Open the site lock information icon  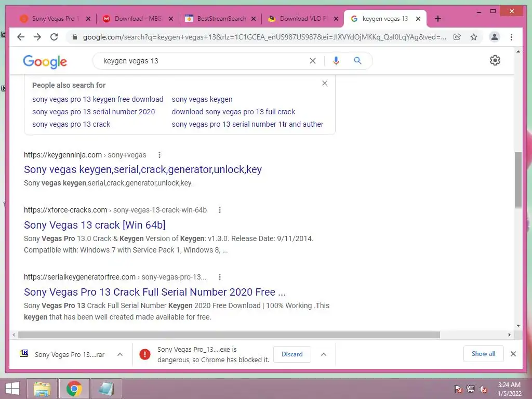(x=75, y=37)
